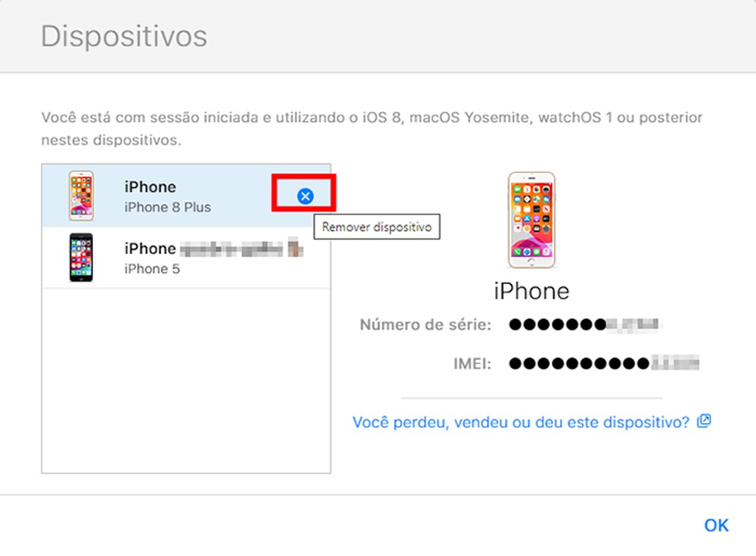The height and width of the screenshot is (556, 756).
Task: Select the iPhone 5 list row
Action: [x=186, y=258]
